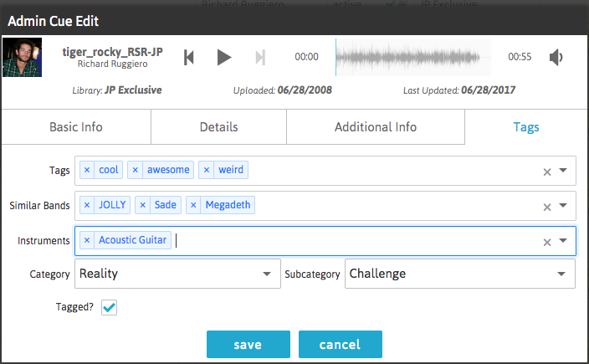Screen dimensions: 589x364
Task: Switch to the Basic Info tab
Action: pyautogui.click(x=76, y=127)
